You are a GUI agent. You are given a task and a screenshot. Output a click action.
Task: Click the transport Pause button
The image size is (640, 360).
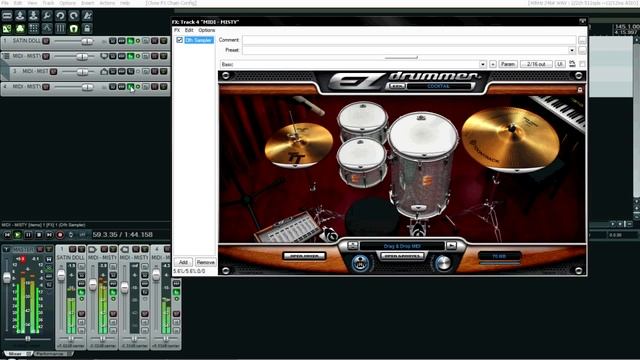(x=28, y=235)
